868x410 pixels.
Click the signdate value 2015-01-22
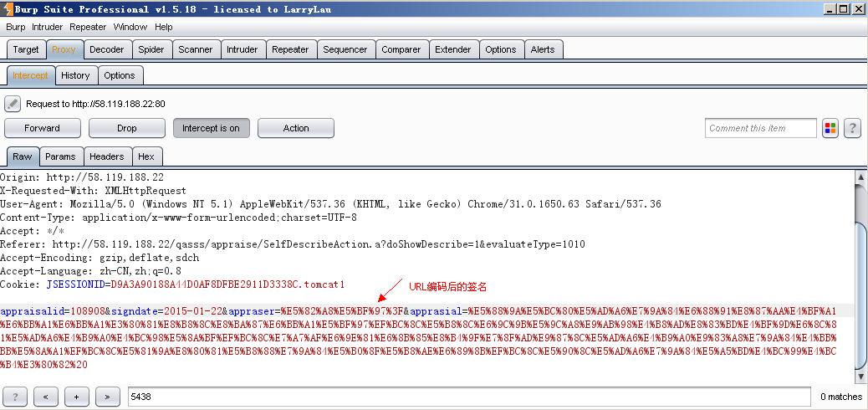tap(194, 310)
